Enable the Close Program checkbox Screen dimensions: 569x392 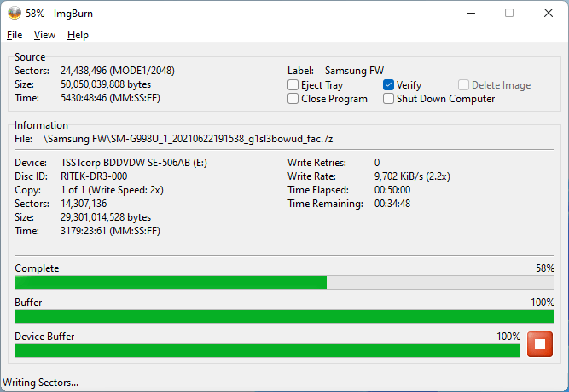pyautogui.click(x=293, y=99)
